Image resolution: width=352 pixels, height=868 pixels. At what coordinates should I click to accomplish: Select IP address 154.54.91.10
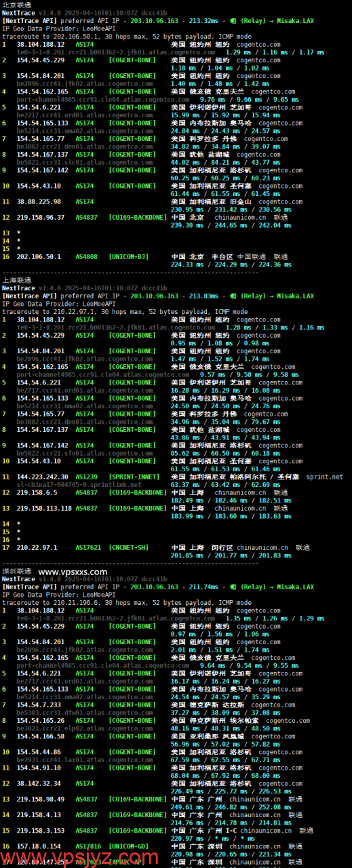[x=37, y=768]
